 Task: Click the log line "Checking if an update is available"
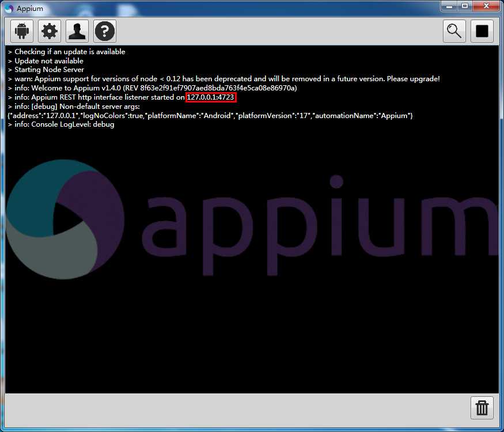click(67, 52)
